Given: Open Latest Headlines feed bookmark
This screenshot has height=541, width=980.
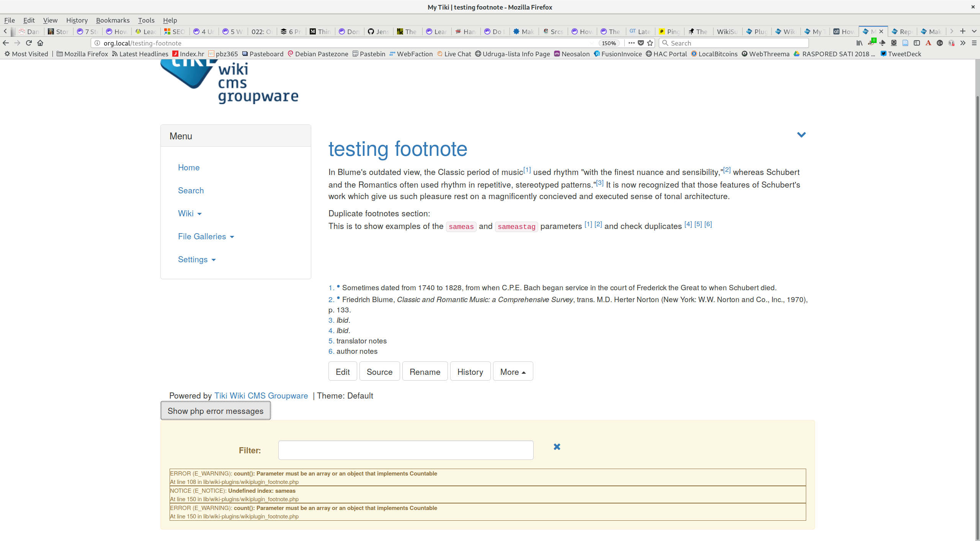Looking at the screenshot, I should 140,54.
